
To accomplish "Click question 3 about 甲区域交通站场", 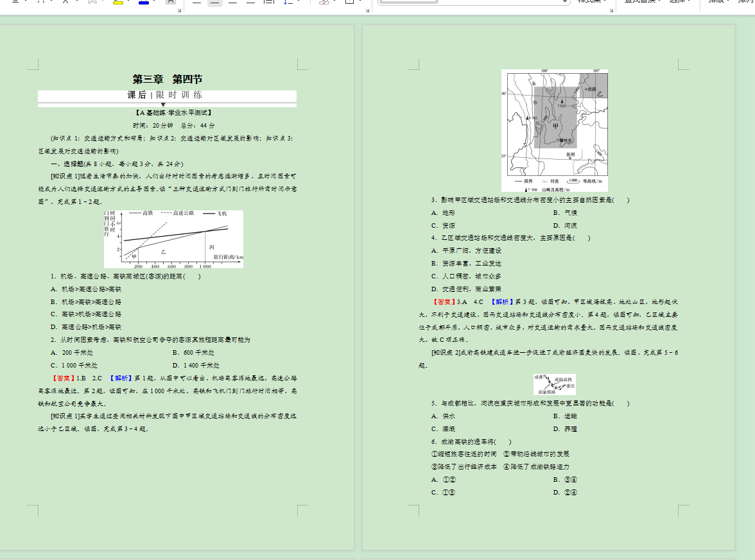I will (x=530, y=200).
